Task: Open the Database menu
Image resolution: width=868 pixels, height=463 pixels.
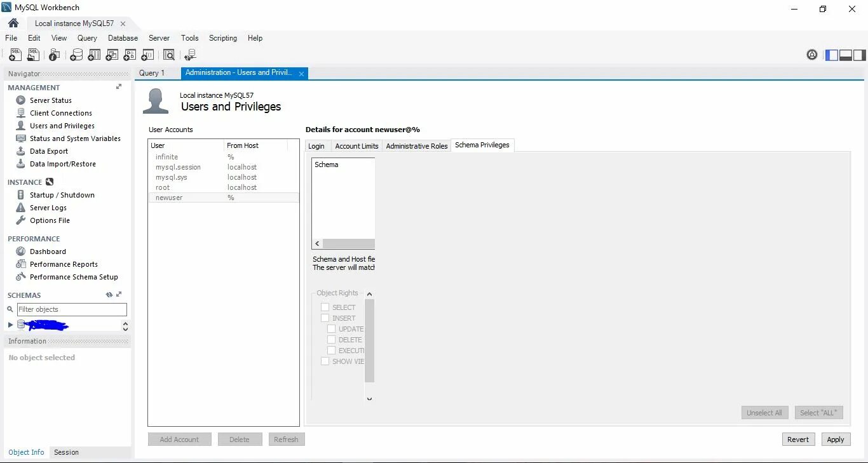Action: point(123,38)
